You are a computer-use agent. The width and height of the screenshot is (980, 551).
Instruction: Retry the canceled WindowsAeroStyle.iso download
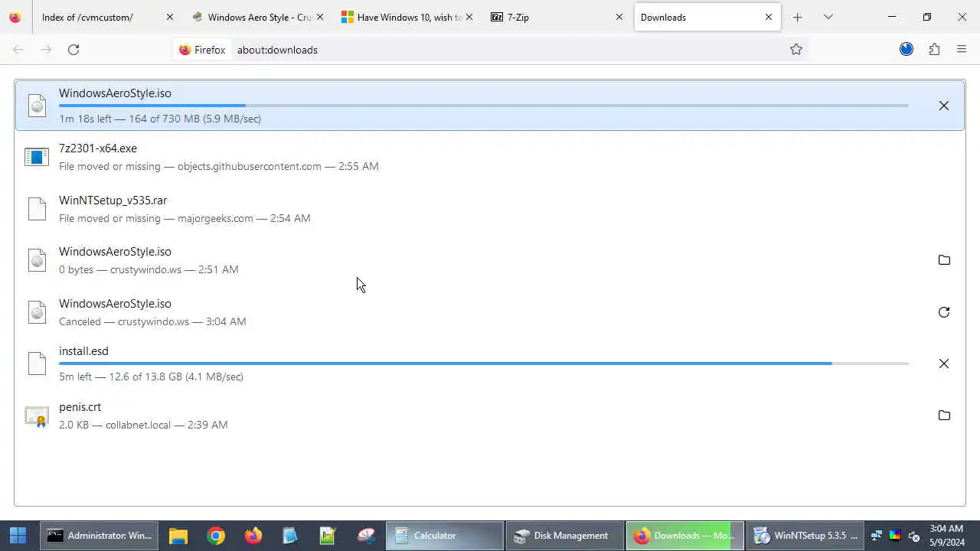[943, 312]
